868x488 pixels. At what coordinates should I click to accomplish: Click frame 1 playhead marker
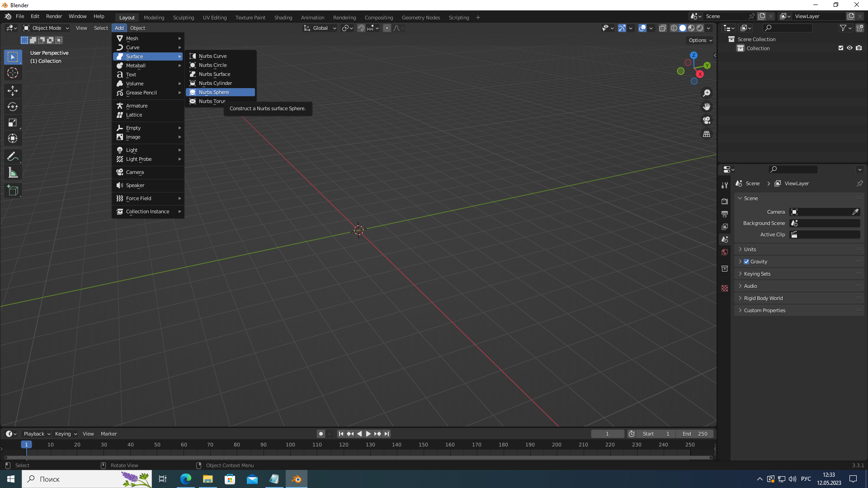26,445
